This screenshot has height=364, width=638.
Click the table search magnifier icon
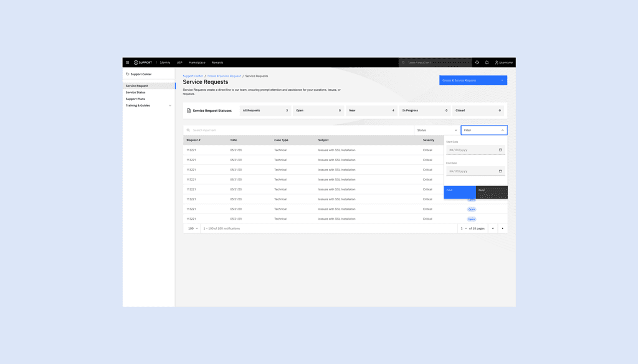(x=188, y=131)
